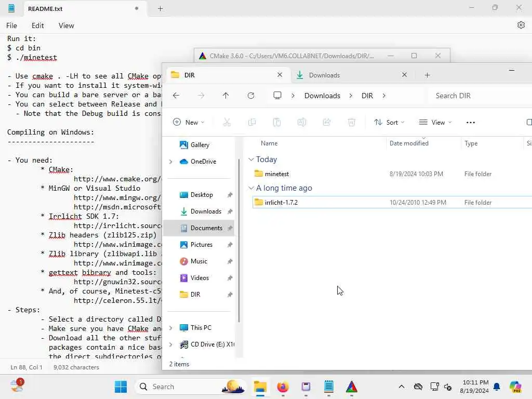Click the taskbar Search box
Viewport: 532px width, 399px height.
pyautogui.click(x=190, y=387)
